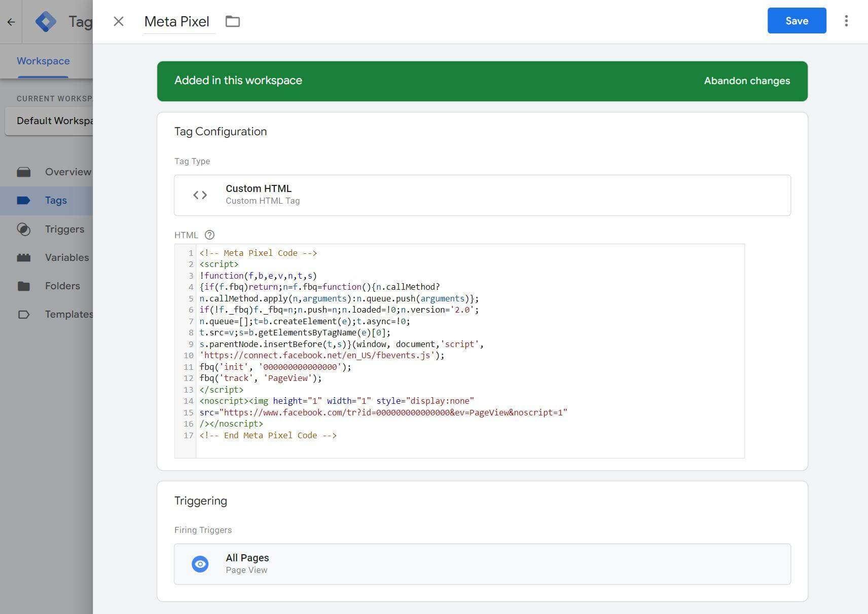Viewport: 868px width, 614px height.
Task: Click the Folders icon in sidebar
Action: (x=24, y=286)
